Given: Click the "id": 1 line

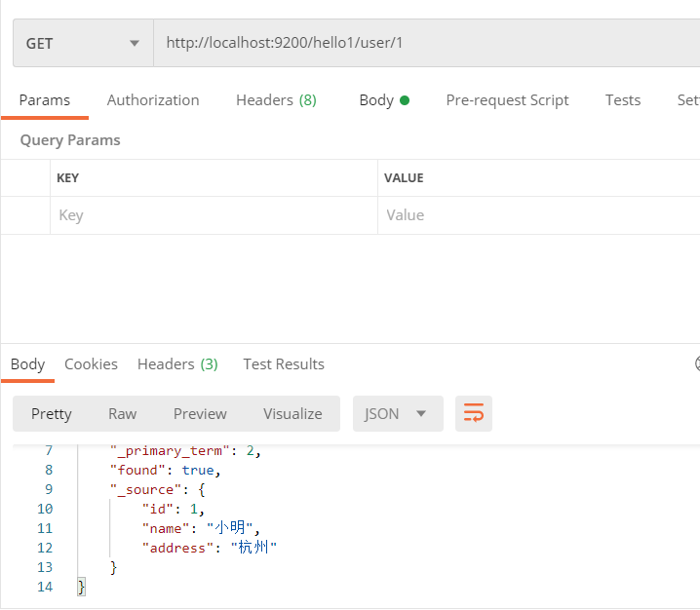Looking at the screenshot, I should (174, 510).
